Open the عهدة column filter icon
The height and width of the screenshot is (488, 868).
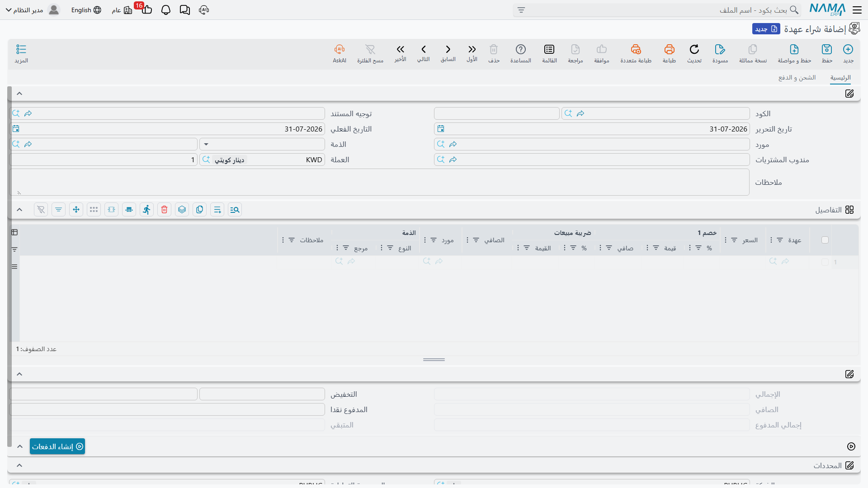[x=780, y=240]
